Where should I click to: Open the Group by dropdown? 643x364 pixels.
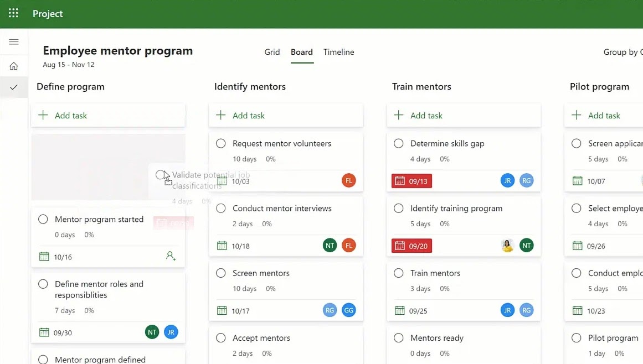tap(623, 51)
